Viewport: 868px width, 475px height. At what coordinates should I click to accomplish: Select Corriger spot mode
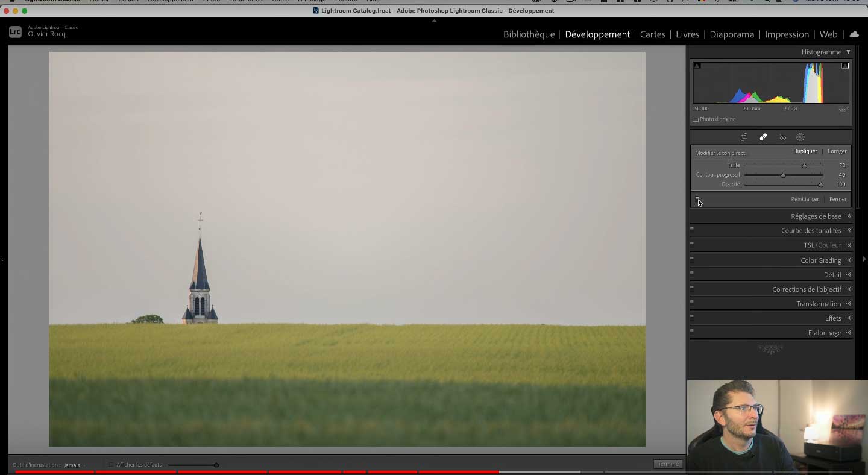[837, 151]
